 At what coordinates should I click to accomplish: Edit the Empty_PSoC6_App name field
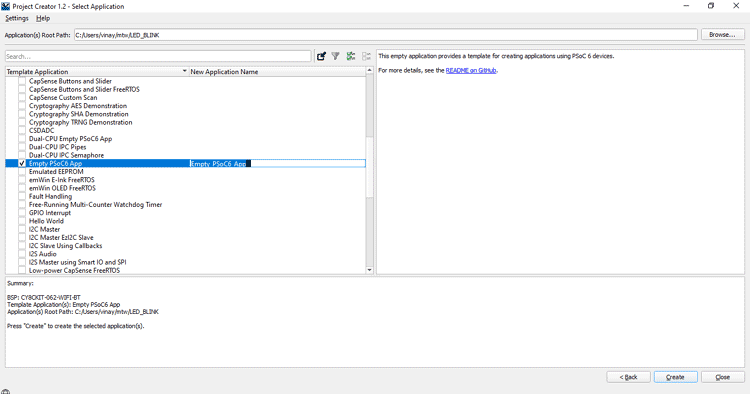277,164
